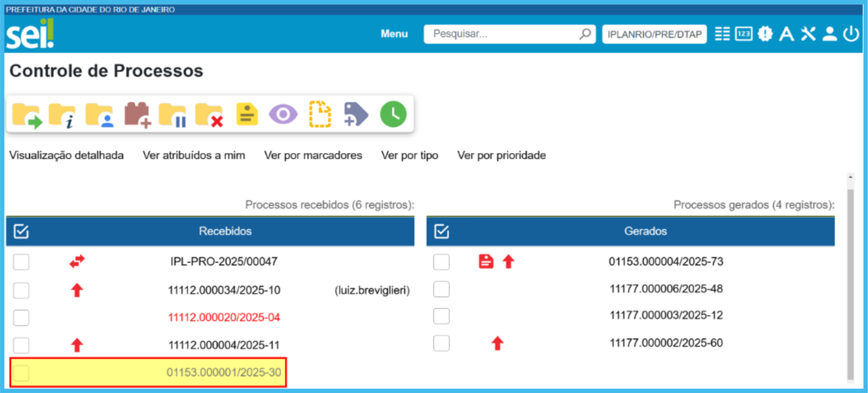The width and height of the screenshot is (868, 393).
Task: Select all in Recebidos header checkbox
Action: (21, 231)
